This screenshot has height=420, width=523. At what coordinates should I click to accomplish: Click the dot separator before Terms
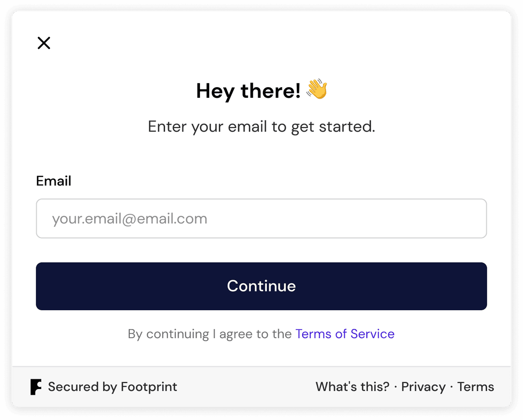452,387
